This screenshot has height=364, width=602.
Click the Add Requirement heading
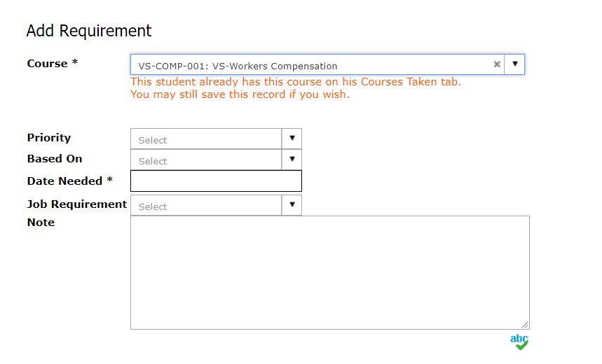tap(89, 31)
